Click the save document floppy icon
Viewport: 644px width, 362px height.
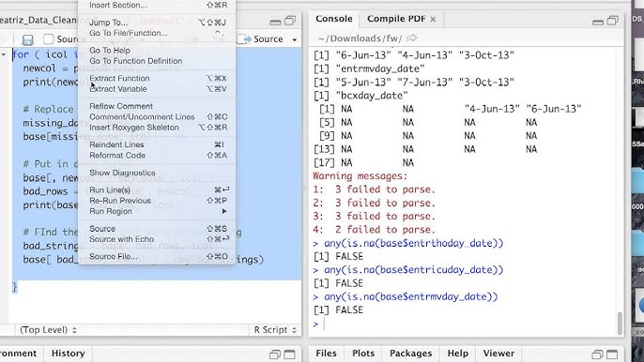pyautogui.click(x=27, y=39)
